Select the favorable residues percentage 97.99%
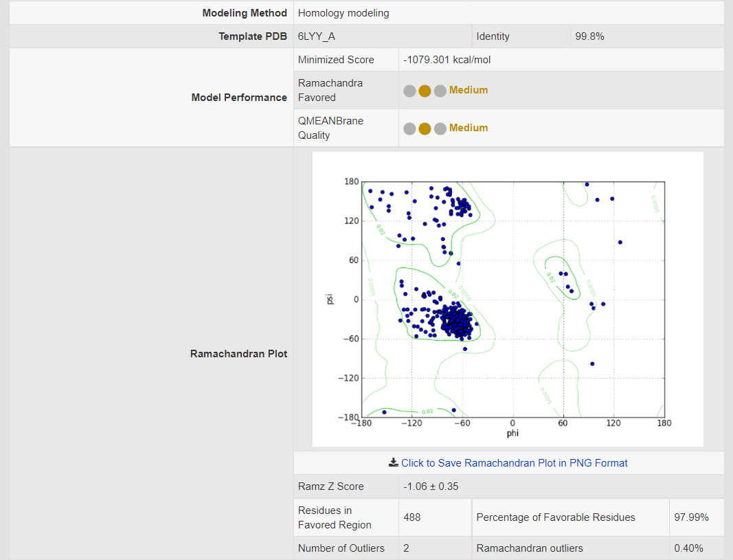Viewport: 733px width, 560px height. coord(691,517)
